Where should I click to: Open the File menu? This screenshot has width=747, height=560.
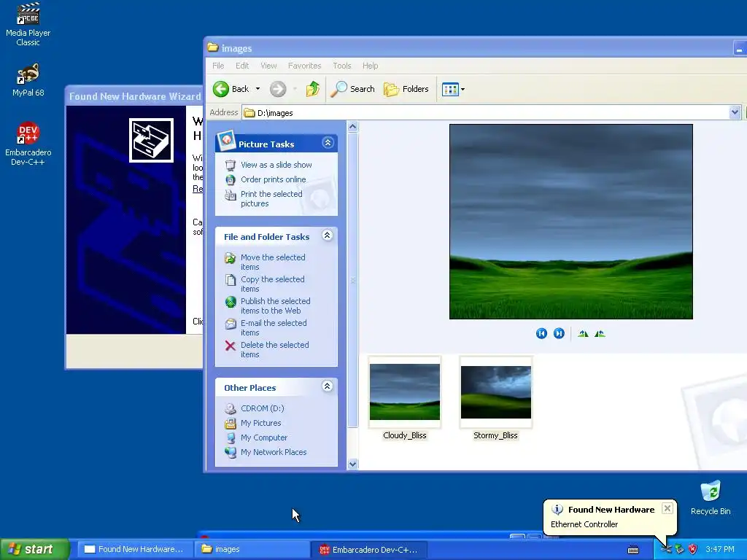coord(218,66)
